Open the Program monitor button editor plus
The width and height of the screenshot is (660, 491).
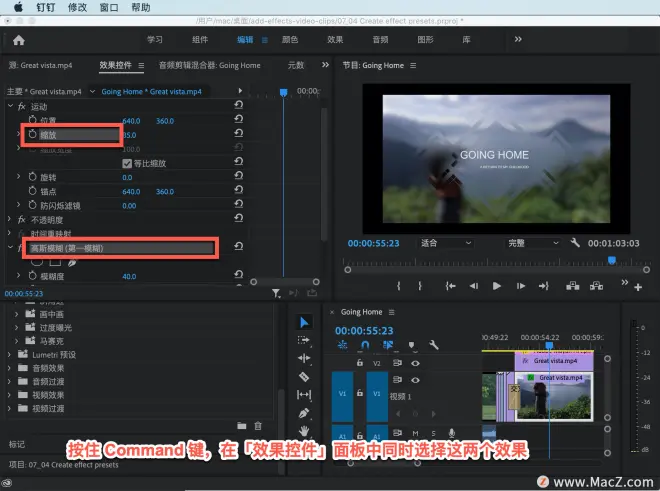click(638, 287)
